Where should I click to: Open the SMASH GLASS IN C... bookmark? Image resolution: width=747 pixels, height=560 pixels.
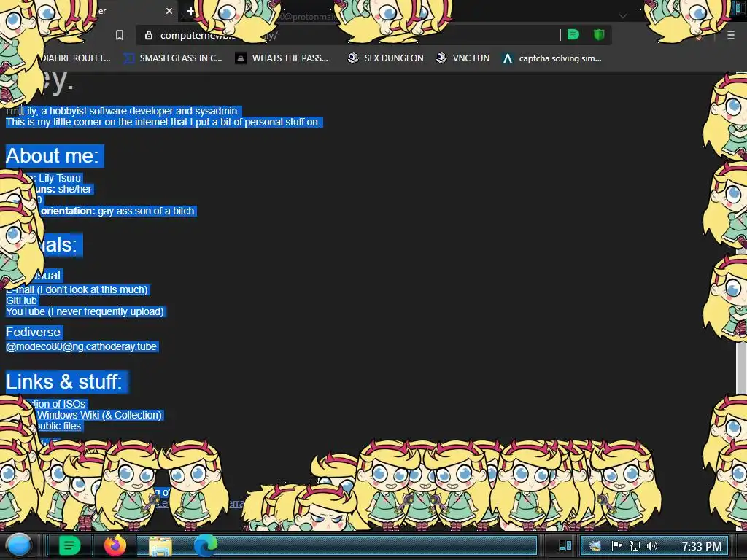tap(173, 58)
